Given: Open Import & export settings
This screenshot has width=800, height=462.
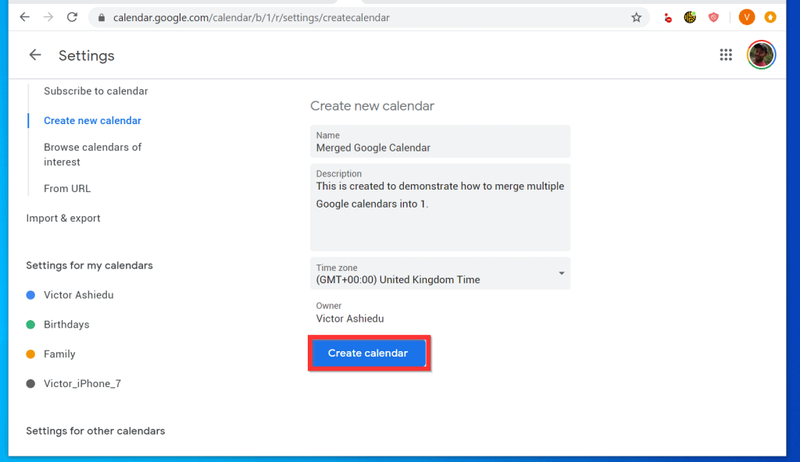Looking at the screenshot, I should [x=63, y=218].
